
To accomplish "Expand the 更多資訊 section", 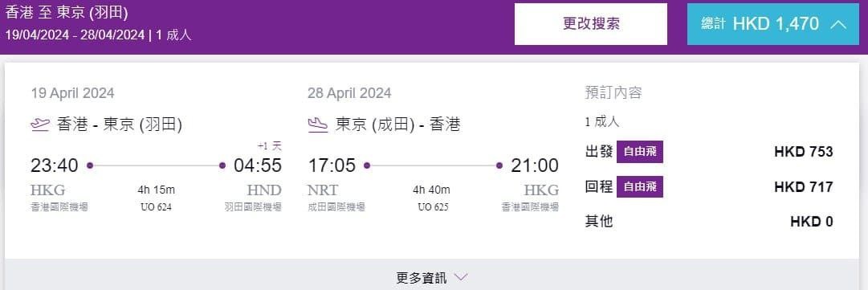I will [433, 275].
